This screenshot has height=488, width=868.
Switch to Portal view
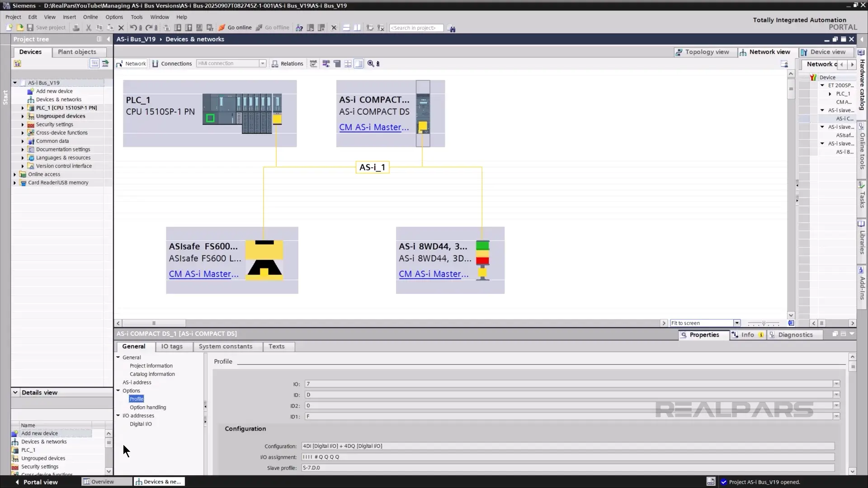click(36, 482)
